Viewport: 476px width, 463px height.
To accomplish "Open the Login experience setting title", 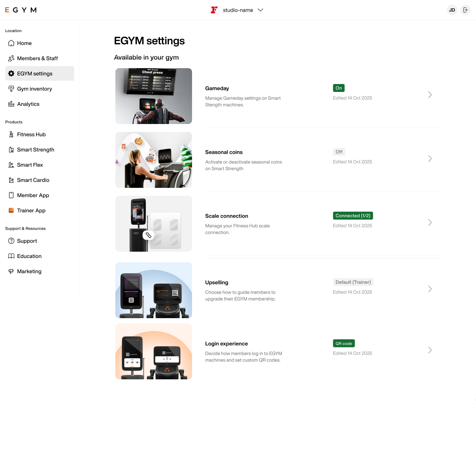I will (226, 344).
